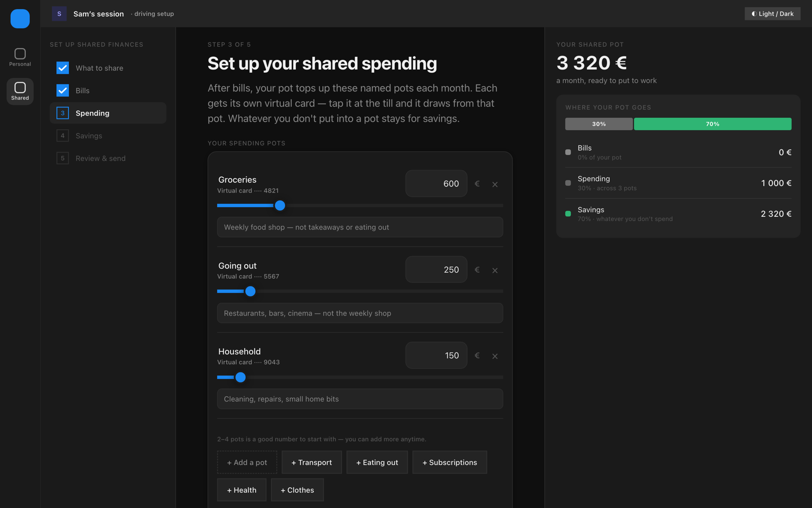Screen dimensions: 812x508
Task: Toggle Light / Dark theme
Action: tap(772, 14)
